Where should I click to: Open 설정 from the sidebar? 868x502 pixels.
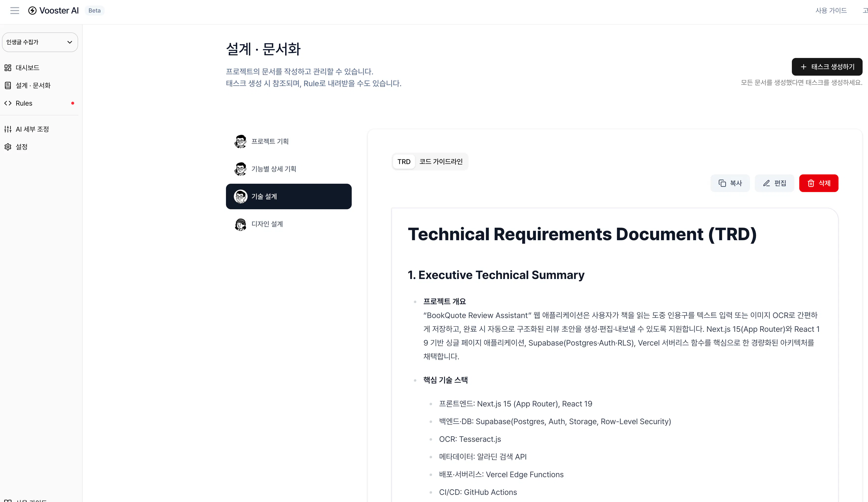[x=22, y=147]
